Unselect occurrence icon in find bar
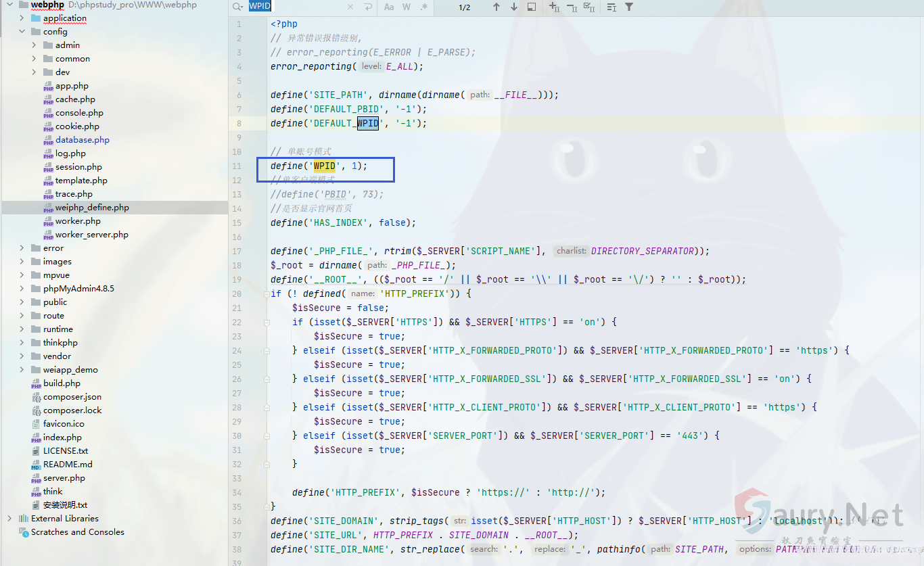This screenshot has height=566, width=924. (x=572, y=7)
